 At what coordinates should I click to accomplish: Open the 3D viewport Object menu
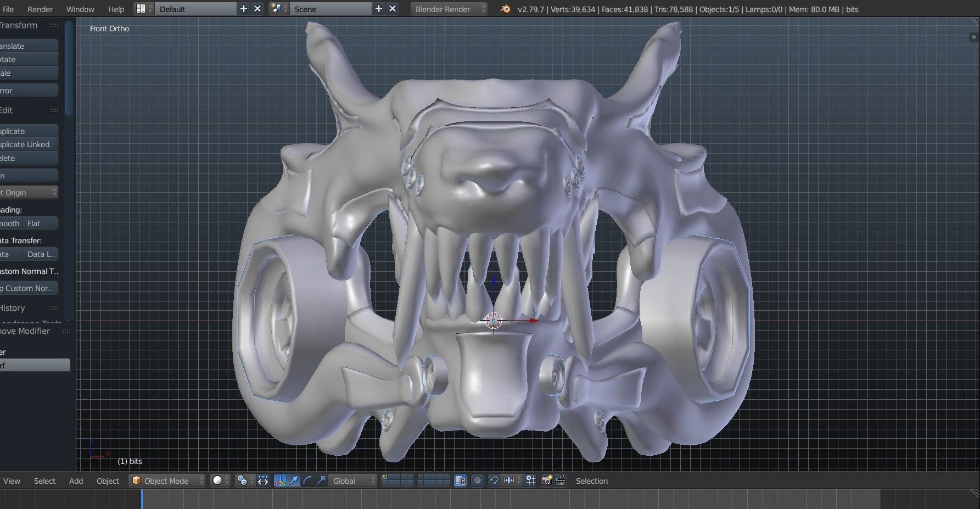pos(108,480)
